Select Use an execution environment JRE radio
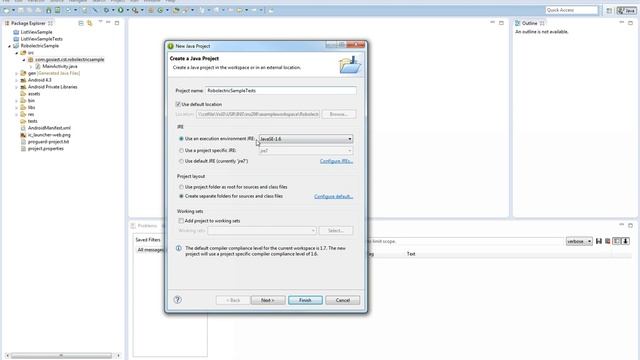The width and height of the screenshot is (640, 360). [181, 139]
